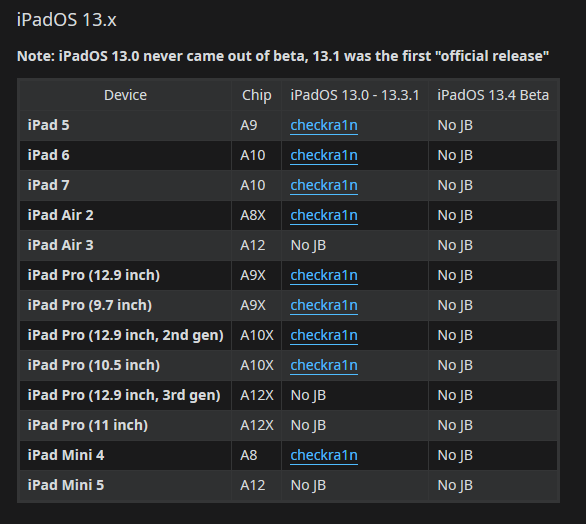This screenshot has width=586, height=524.
Task: Follow checkra1n link for iPad Pro 9.7 inch
Action: click(324, 305)
